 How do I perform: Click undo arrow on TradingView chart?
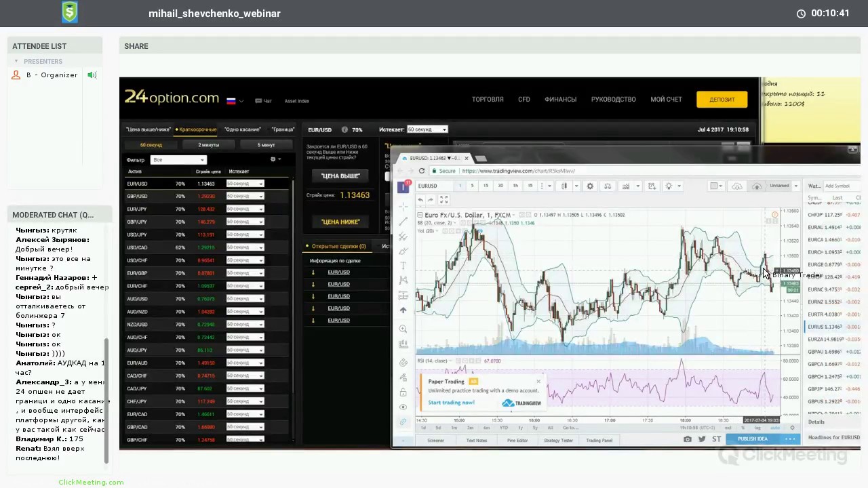(420, 200)
